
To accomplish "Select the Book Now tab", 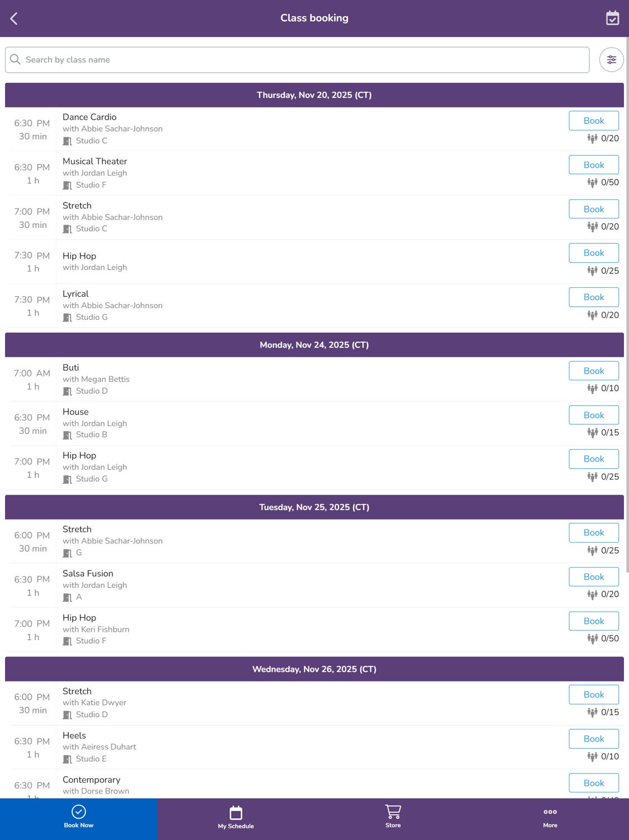I will (x=78, y=818).
